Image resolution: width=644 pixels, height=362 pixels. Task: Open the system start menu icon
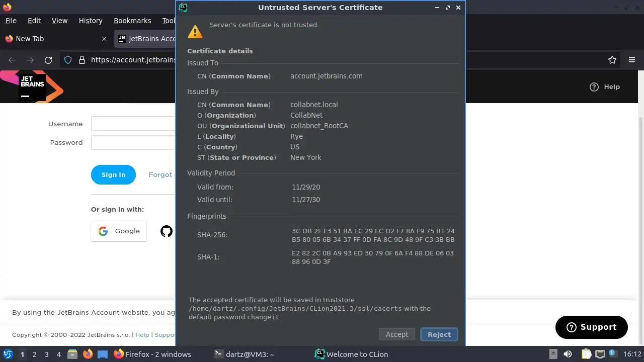pyautogui.click(x=8, y=354)
